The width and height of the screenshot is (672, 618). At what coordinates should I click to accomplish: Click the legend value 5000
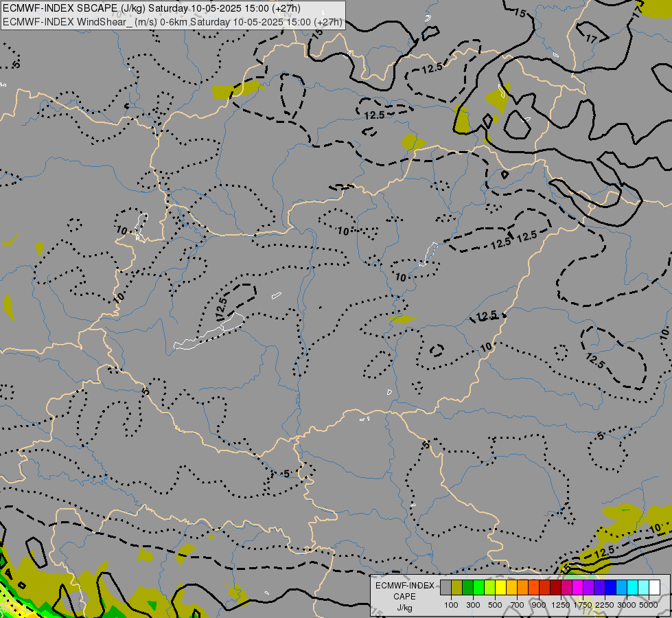649,605
